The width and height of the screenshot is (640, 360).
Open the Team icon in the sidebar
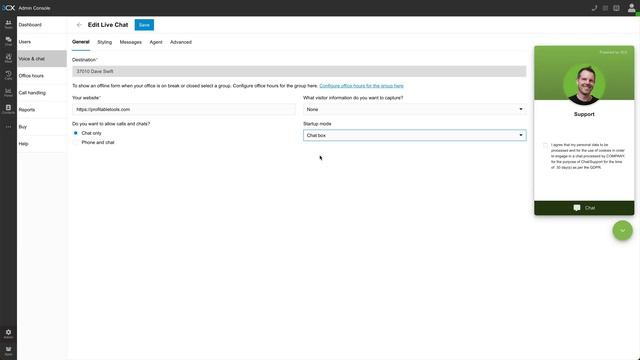(8, 24)
